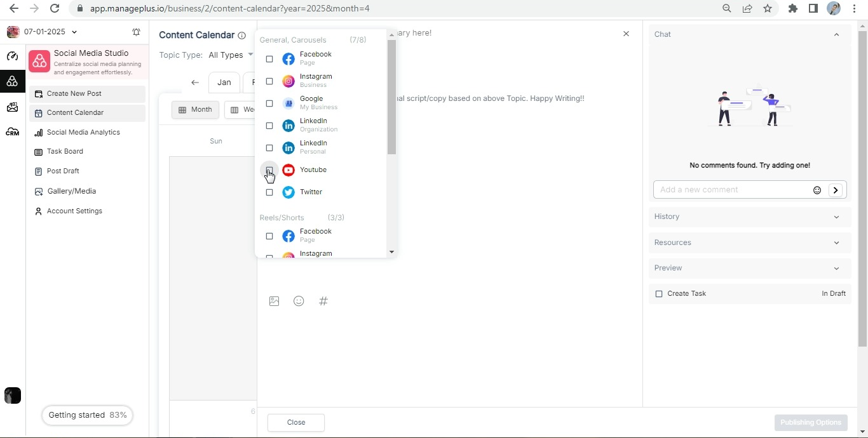Open emoji picker in post editor
Screen dimensions: 868x438
click(299, 301)
